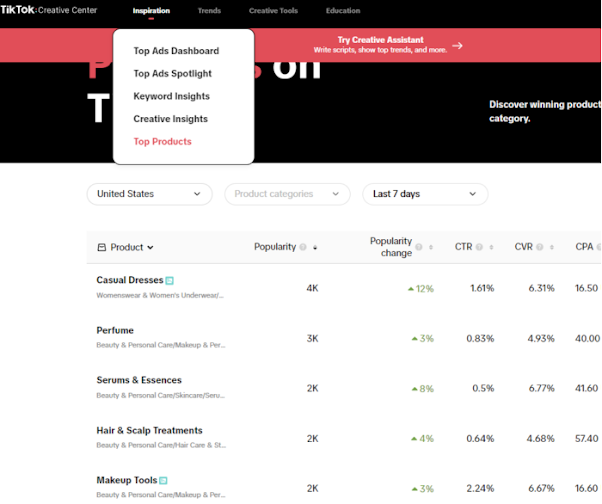This screenshot has width=602, height=504.
Task: Click Hair & Scalp Treatments CVR 4.68%
Action: tap(541, 438)
